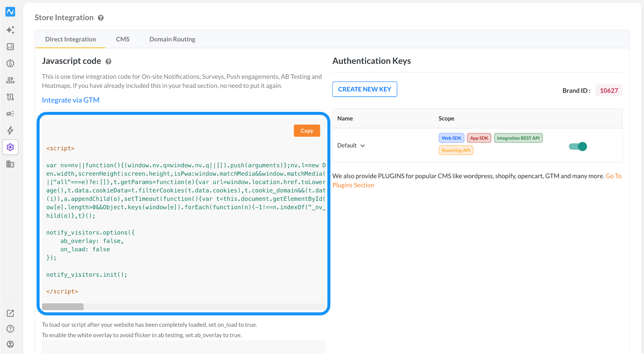Click the notify_visitors.init(); code line

tap(87, 275)
